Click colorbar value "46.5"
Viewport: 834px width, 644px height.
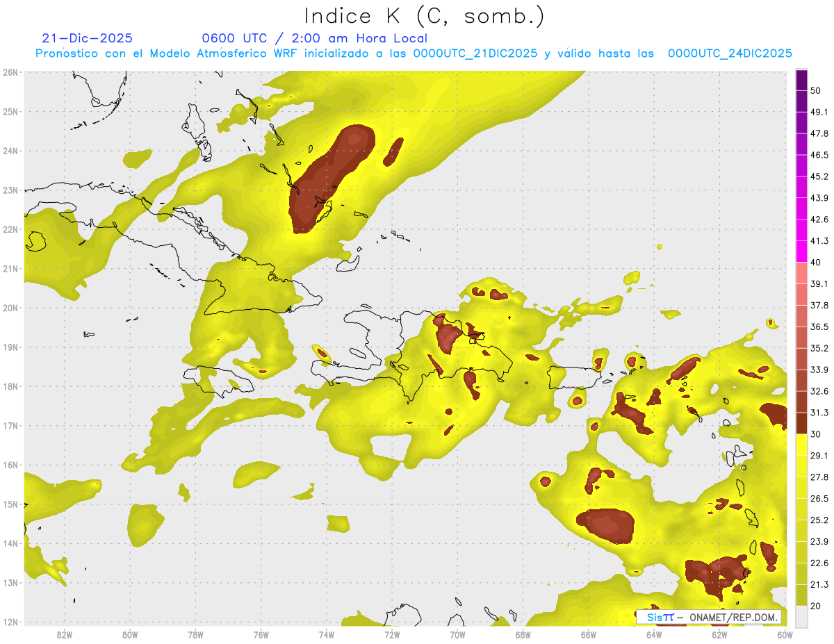click(819, 155)
